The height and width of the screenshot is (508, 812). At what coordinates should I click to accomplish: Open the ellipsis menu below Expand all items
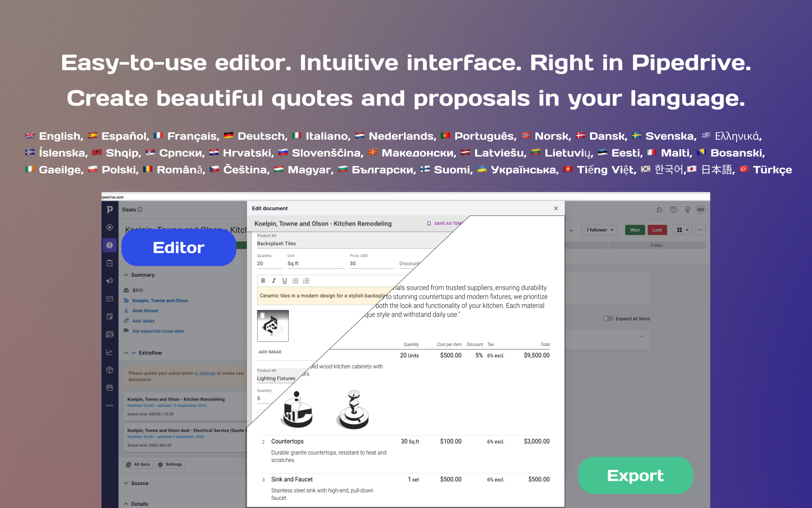[641, 336]
